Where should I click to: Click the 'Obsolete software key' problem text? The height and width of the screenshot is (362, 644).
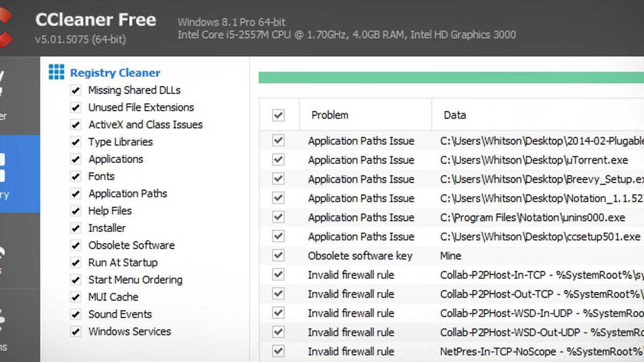pos(360,256)
